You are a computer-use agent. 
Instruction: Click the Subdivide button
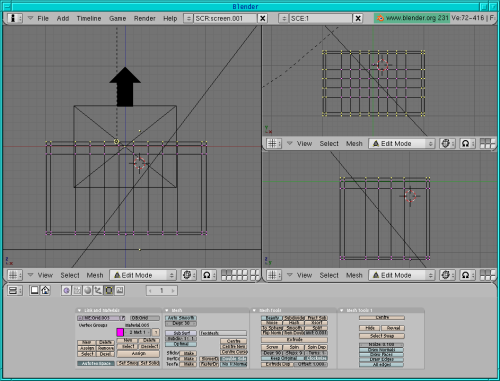294,318
